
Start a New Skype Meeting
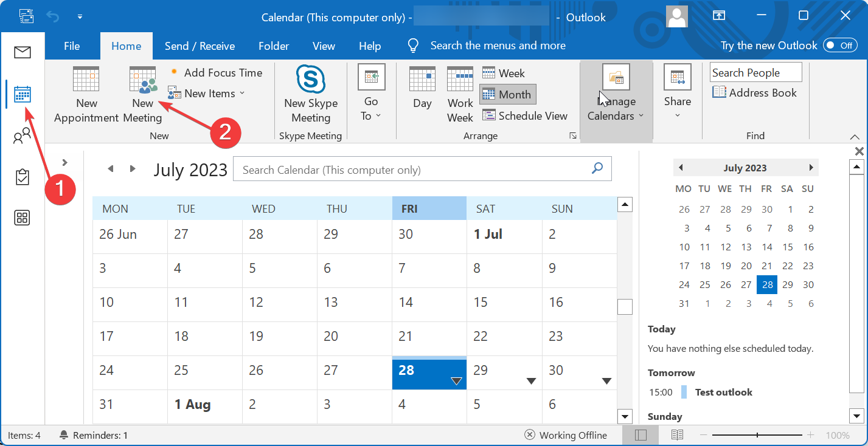(x=310, y=94)
